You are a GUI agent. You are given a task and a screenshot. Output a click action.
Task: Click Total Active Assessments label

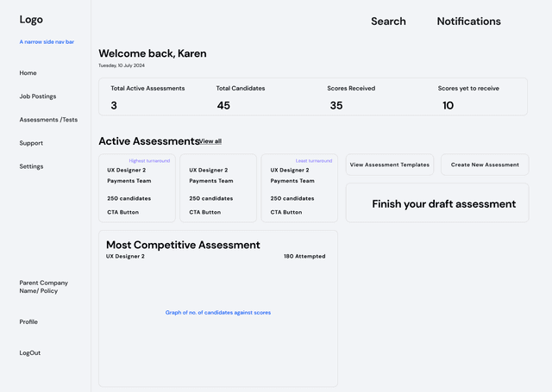coord(147,88)
